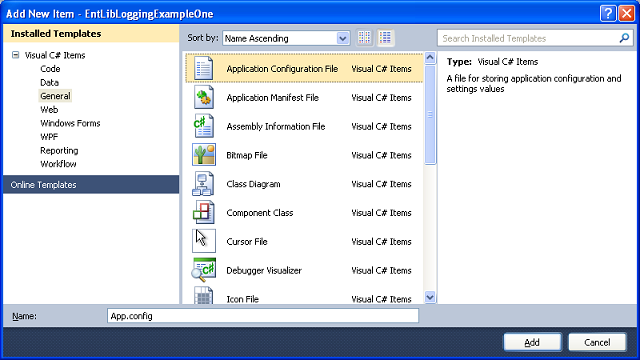
Task: Click the Add button
Action: 532,342
